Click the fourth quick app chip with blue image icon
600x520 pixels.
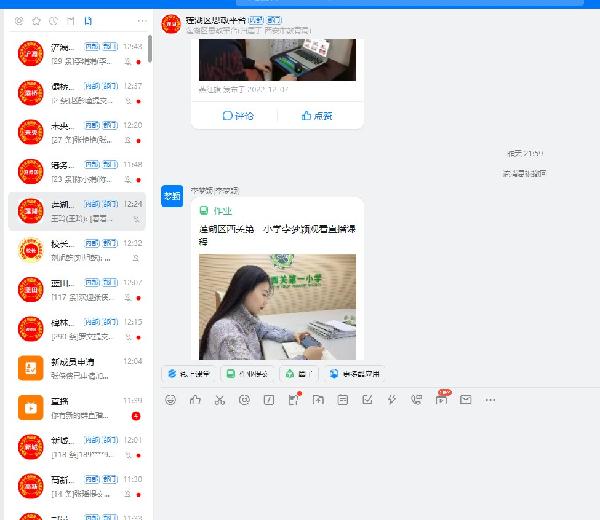point(355,374)
